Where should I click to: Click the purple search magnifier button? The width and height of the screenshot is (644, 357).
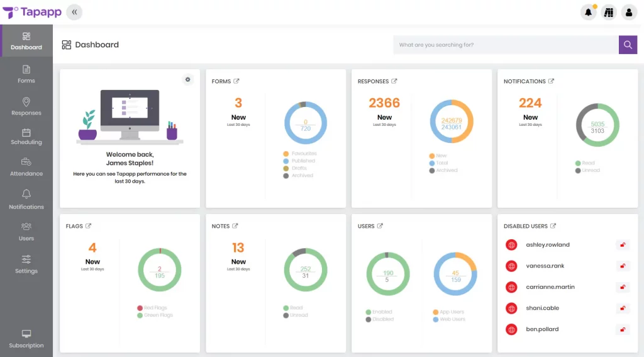pos(628,45)
